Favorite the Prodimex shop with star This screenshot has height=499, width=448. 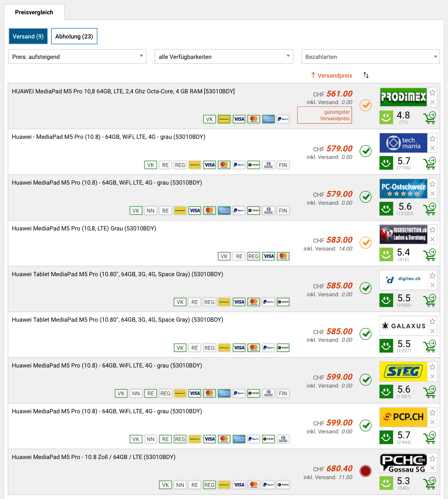[433, 93]
